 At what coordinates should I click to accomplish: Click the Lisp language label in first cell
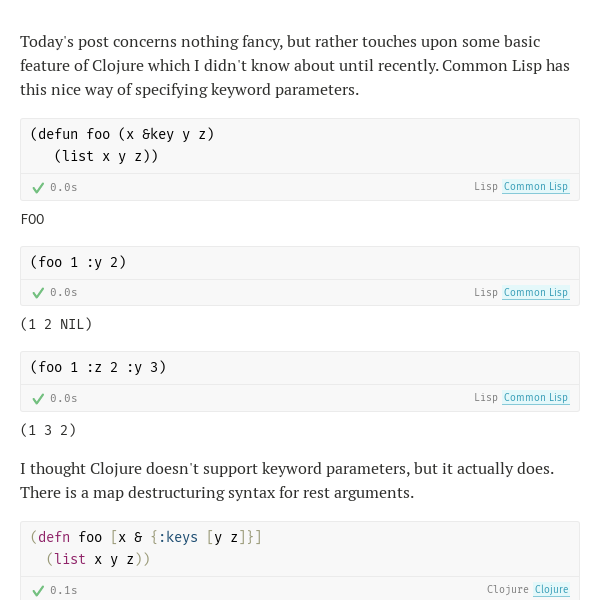(x=486, y=187)
